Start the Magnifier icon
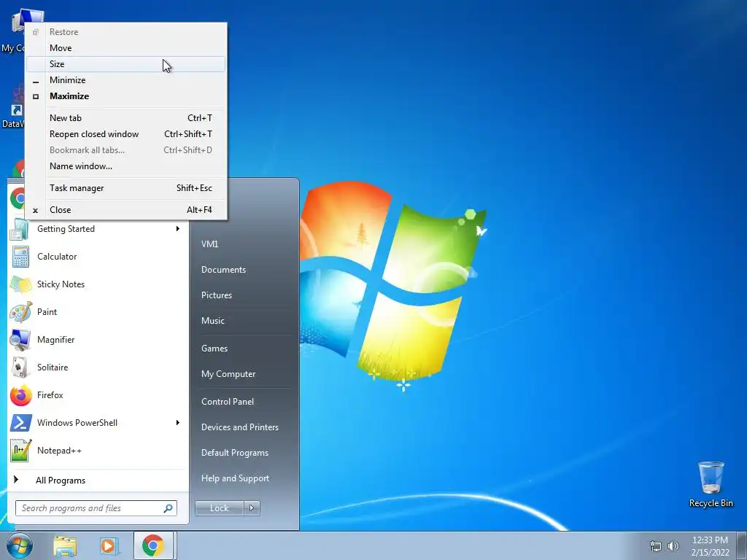 coord(20,340)
